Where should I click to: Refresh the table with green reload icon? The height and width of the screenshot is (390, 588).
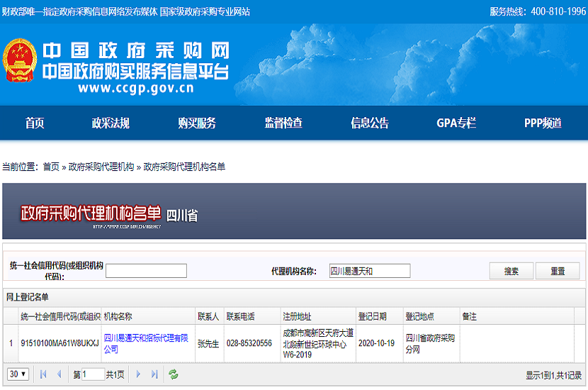coord(174,374)
